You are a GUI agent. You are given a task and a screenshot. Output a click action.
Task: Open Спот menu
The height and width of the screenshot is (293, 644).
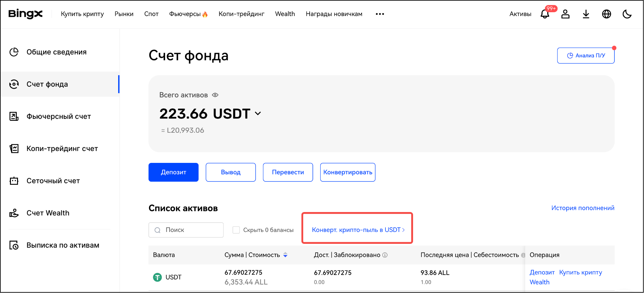point(151,14)
